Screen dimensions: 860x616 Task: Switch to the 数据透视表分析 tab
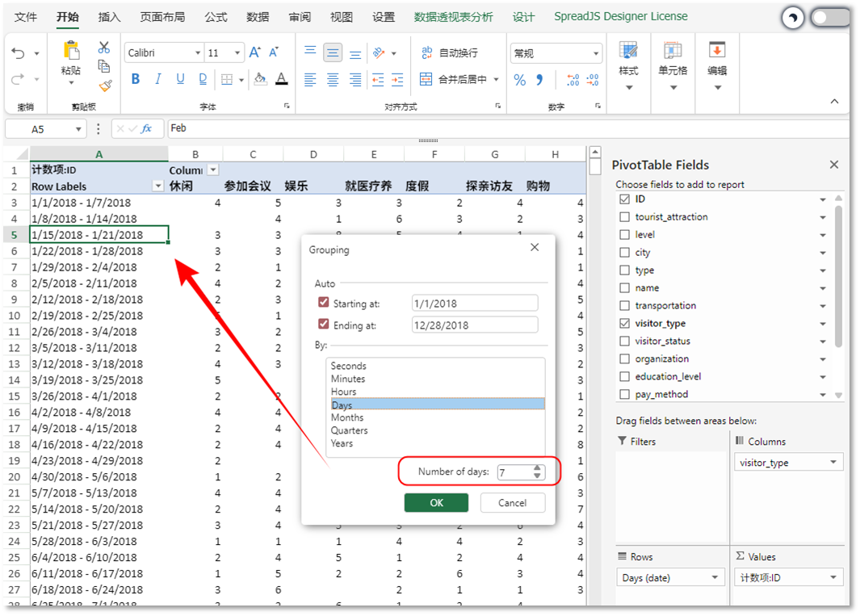[453, 17]
